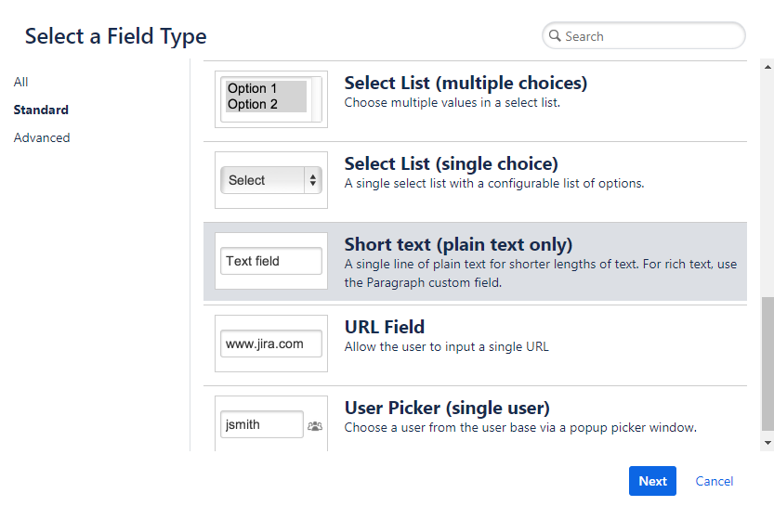Image resolution: width=774 pixels, height=532 pixels.
Task: Pick the URL Field type
Action: 475,345
